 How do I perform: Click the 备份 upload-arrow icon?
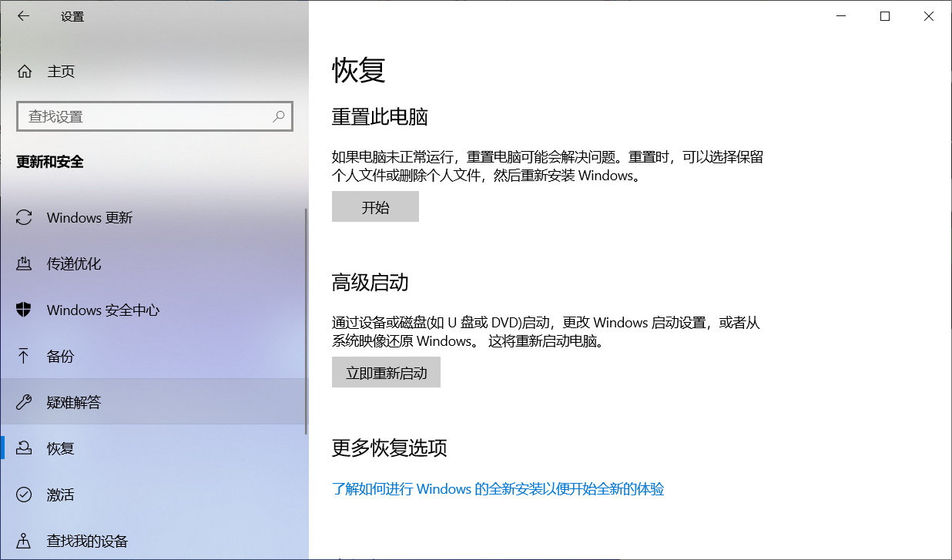coord(23,356)
